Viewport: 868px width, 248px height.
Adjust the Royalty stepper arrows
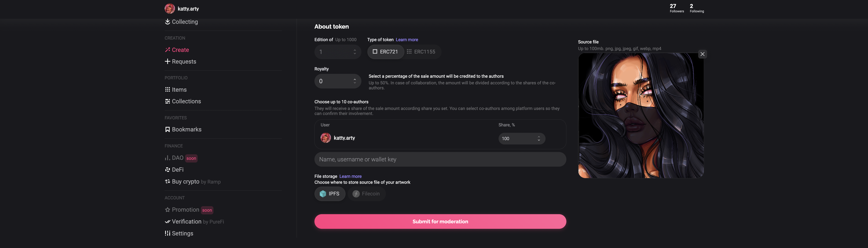[x=355, y=81]
